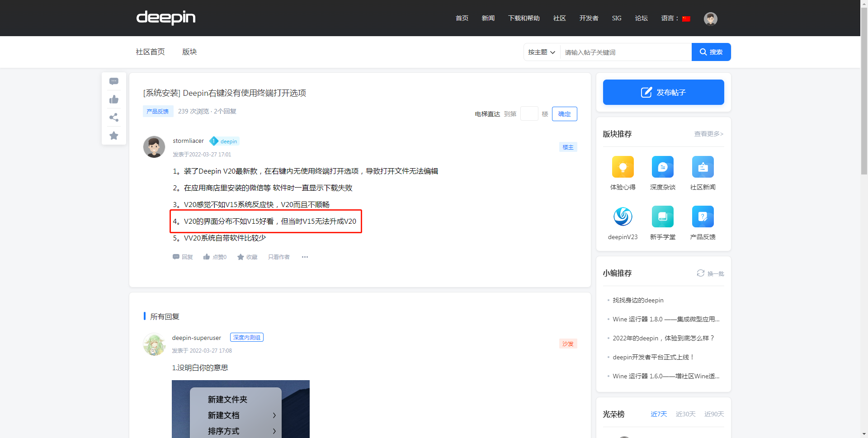Click the 换一批 refresh icon
This screenshot has width=868, height=438.
pyautogui.click(x=701, y=273)
